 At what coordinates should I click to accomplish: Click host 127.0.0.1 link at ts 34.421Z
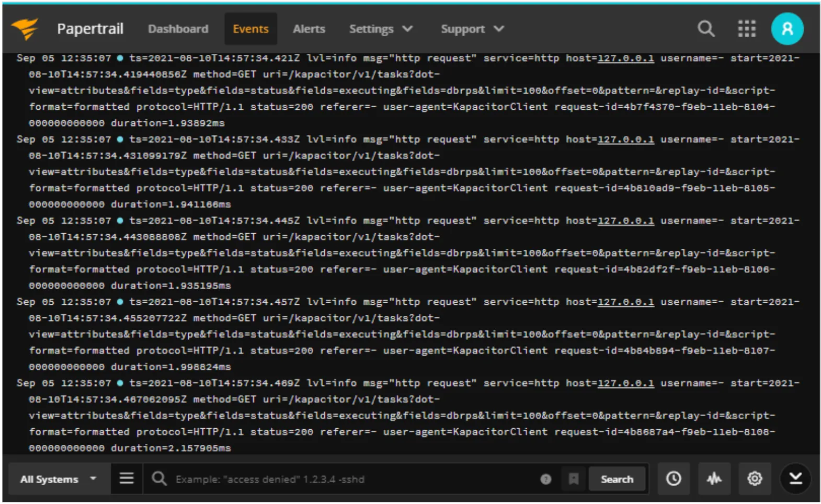coord(625,58)
